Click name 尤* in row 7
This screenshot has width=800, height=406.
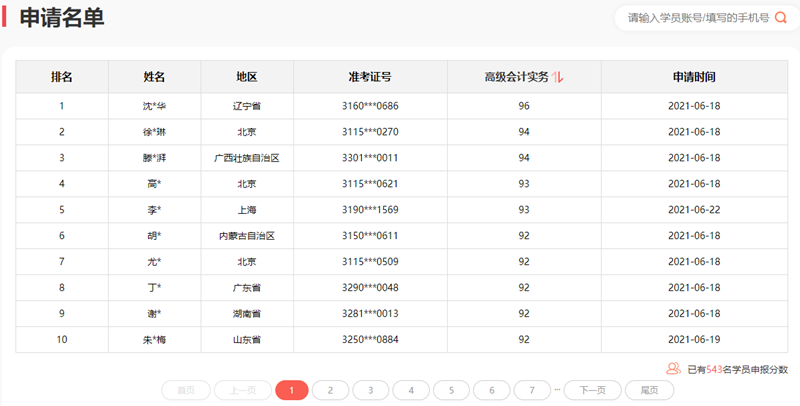(x=154, y=262)
